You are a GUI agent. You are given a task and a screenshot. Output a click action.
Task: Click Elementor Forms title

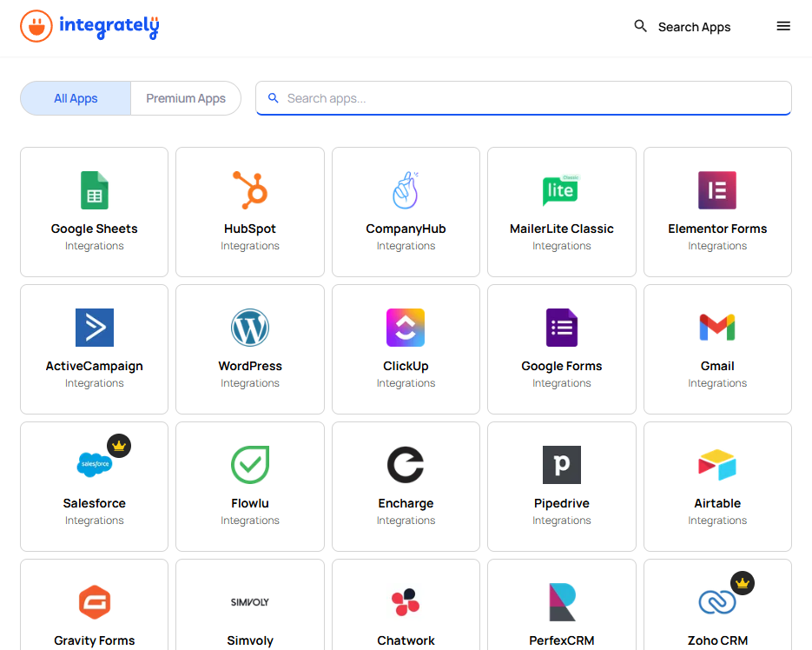point(717,229)
